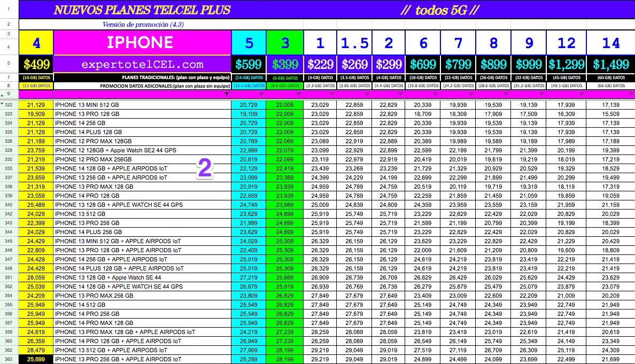Select 'IPHONE 14 PRO 128 GB + APPLE AIRPODS IoT'
635x364 pixels.
tap(142, 341)
